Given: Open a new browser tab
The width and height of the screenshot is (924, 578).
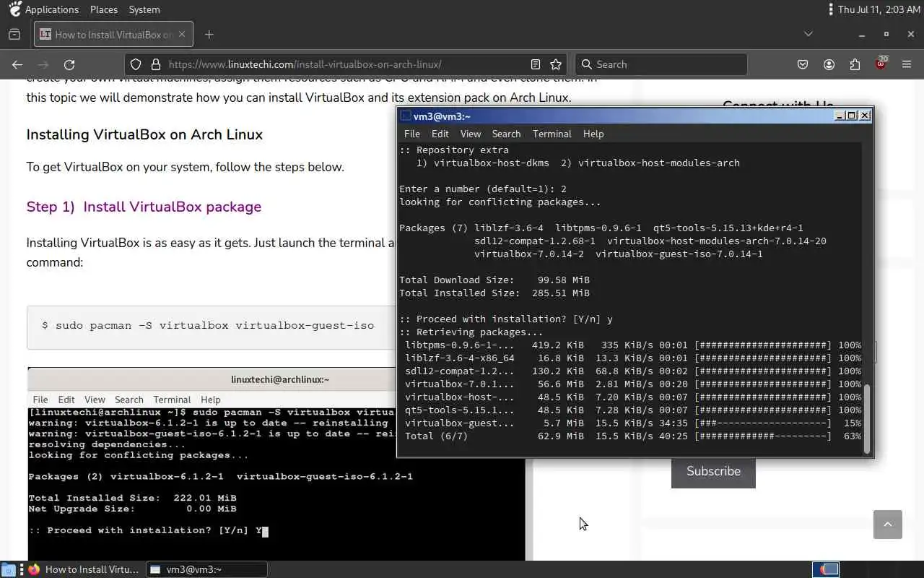Looking at the screenshot, I should [x=209, y=34].
